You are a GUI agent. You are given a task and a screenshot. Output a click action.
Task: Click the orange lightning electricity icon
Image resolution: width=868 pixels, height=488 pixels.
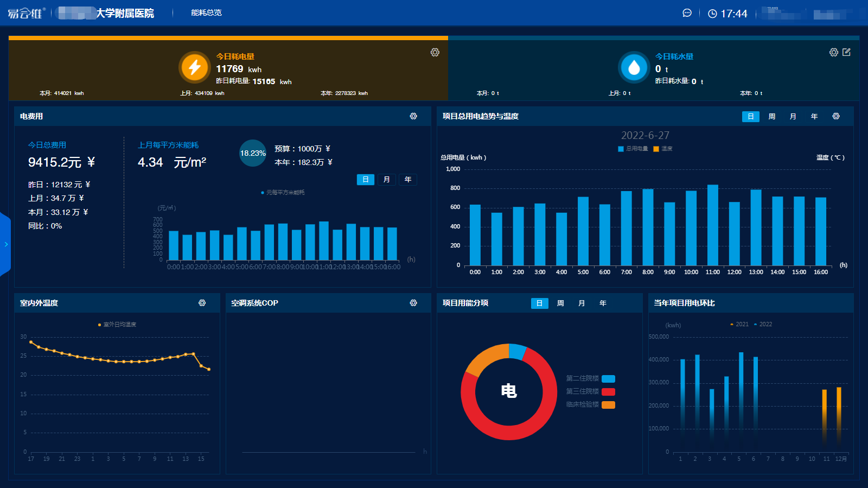tap(194, 67)
